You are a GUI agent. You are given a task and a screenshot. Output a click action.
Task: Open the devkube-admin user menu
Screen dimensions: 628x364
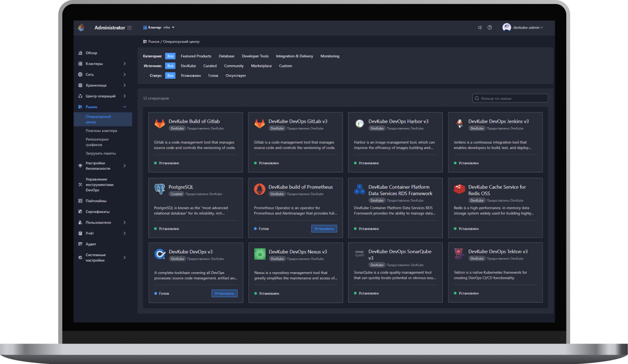click(523, 28)
